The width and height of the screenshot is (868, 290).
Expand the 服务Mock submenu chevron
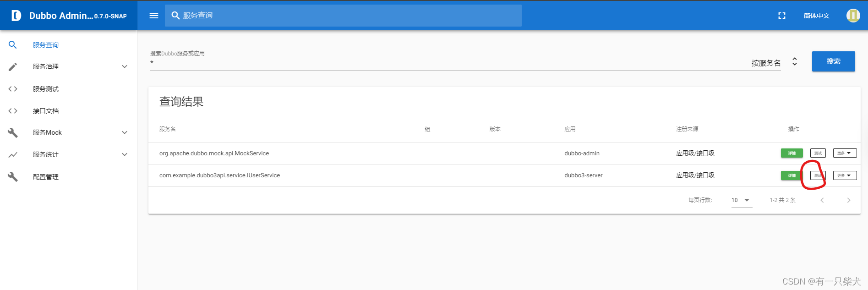125,133
